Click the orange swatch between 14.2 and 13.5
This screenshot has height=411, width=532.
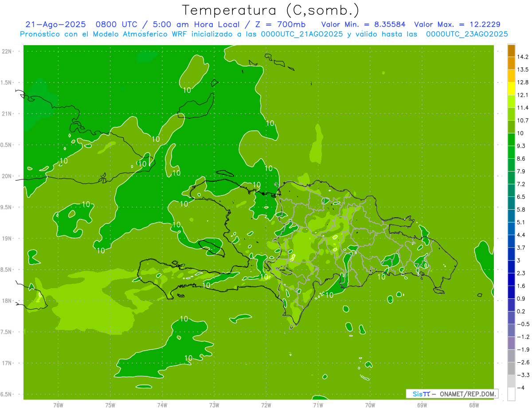[x=511, y=63]
